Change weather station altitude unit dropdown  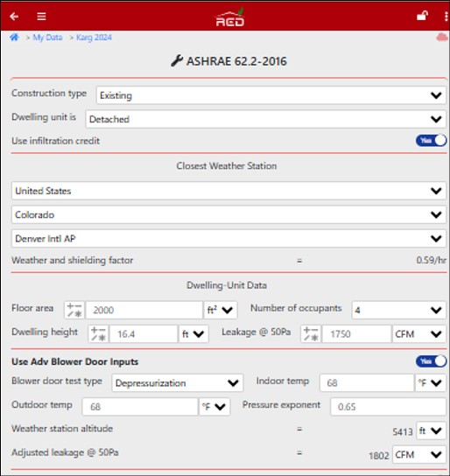431,430
